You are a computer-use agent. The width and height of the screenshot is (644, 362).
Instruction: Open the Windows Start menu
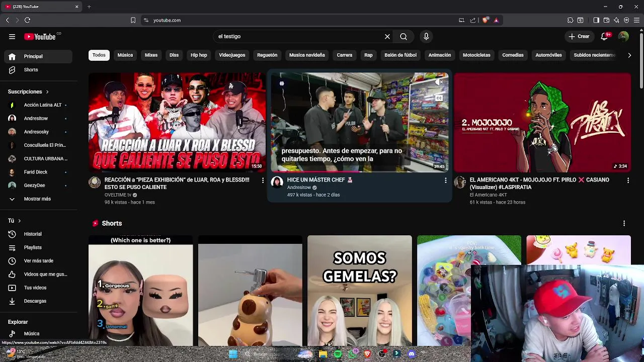click(x=233, y=354)
